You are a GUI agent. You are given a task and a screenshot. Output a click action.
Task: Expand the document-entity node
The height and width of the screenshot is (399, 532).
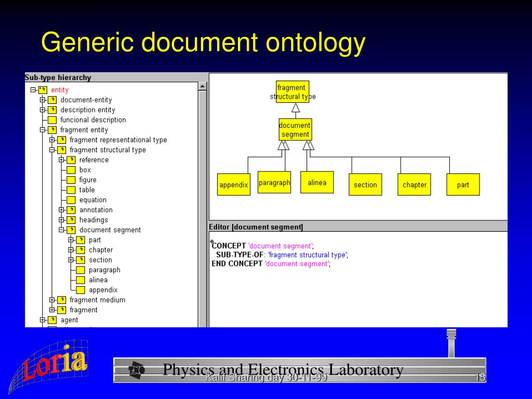[43, 100]
